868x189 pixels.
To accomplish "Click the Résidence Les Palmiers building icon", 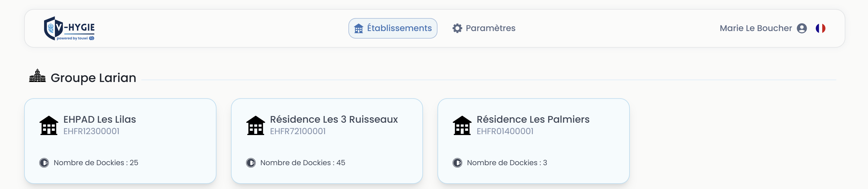I will (x=462, y=125).
